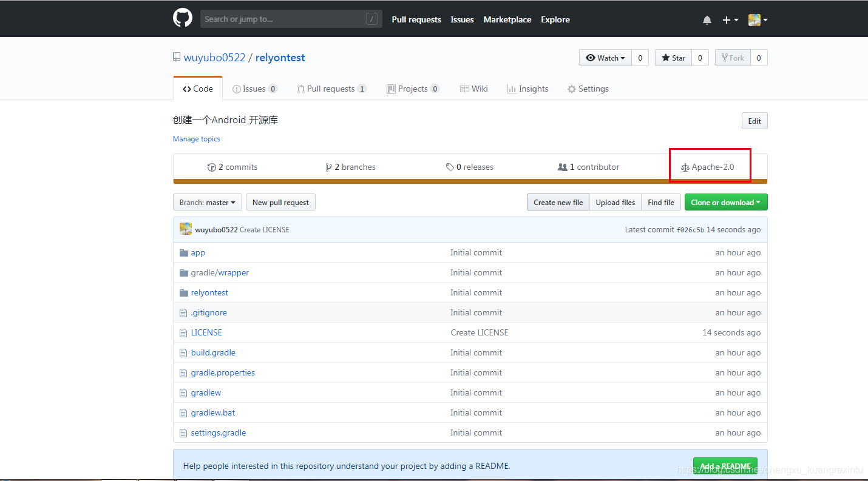Go to Issues in top navigation
Viewport: 868px width, 481px height.
[462, 19]
